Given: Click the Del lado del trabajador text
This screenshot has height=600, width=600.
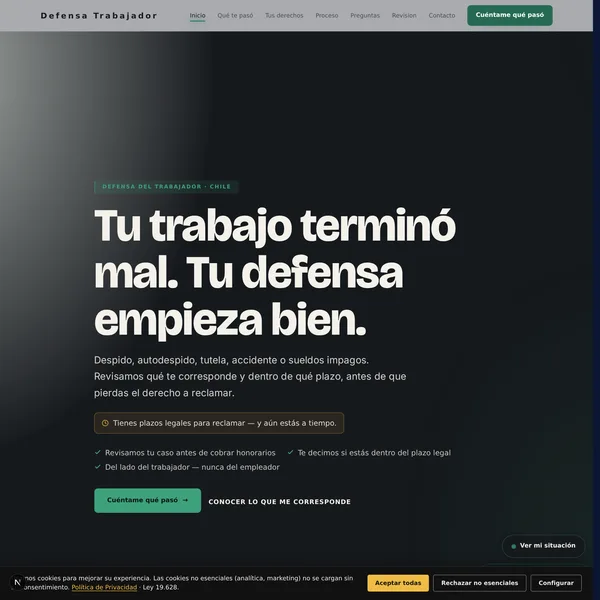Looking at the screenshot, I should pyautogui.click(x=192, y=467).
